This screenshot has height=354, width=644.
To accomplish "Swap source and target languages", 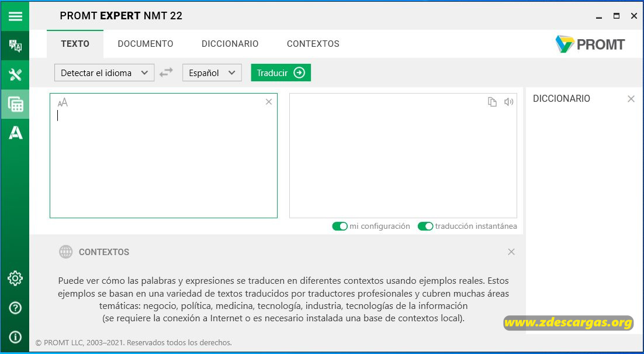I will pyautogui.click(x=166, y=73).
